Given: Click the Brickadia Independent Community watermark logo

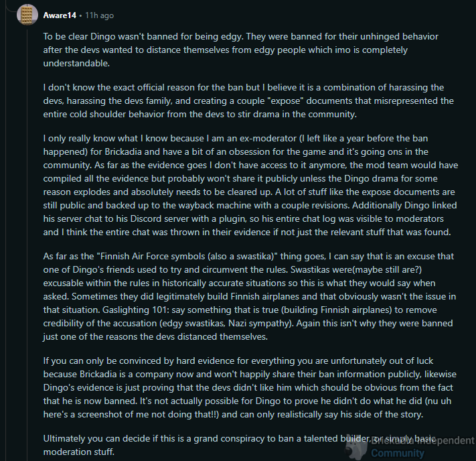Looking at the screenshot, I should pos(357,447).
